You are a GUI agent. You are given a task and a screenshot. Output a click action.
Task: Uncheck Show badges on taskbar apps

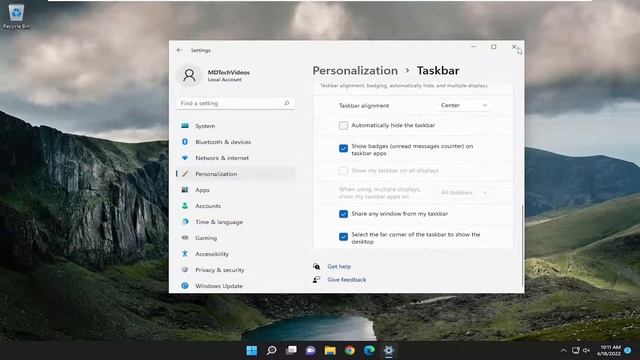pyautogui.click(x=343, y=148)
